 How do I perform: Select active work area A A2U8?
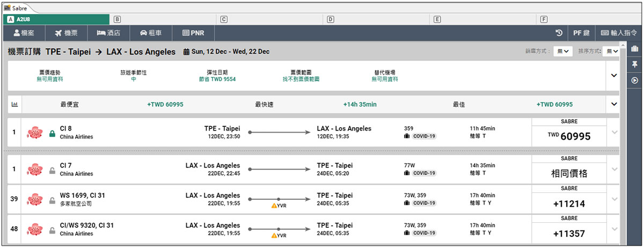(x=56, y=19)
